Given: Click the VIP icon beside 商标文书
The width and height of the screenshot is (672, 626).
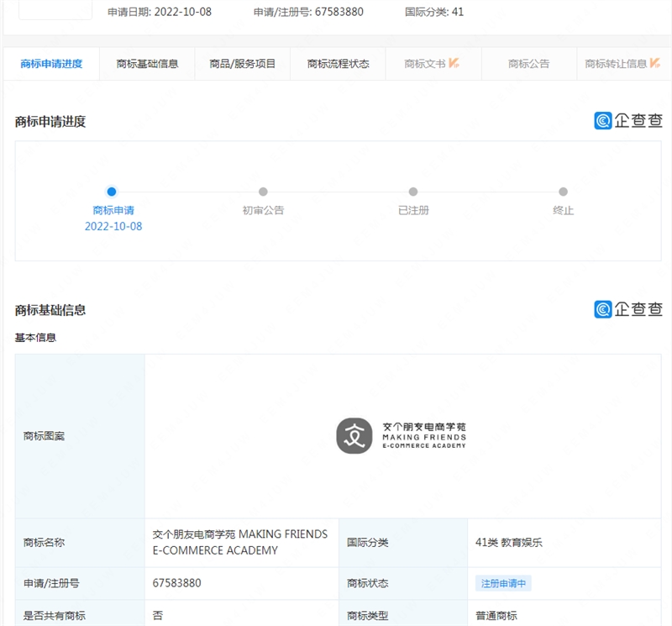Looking at the screenshot, I should pyautogui.click(x=454, y=64).
